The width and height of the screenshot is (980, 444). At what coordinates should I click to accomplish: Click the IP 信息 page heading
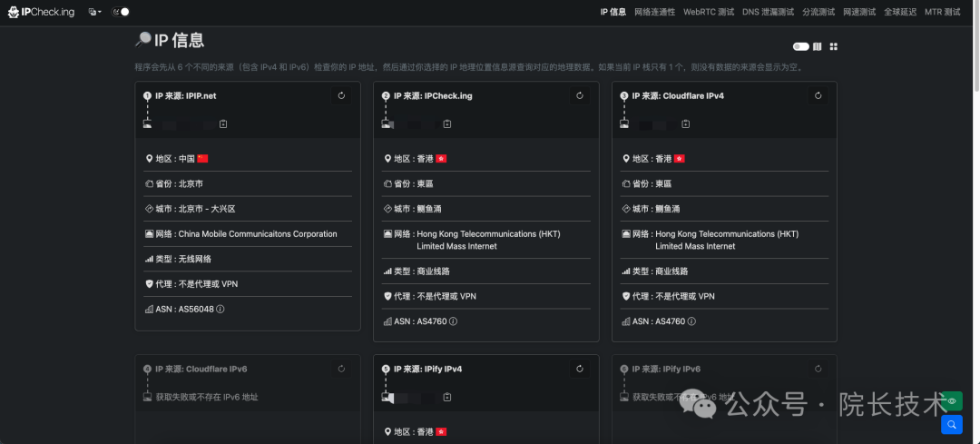pos(170,41)
